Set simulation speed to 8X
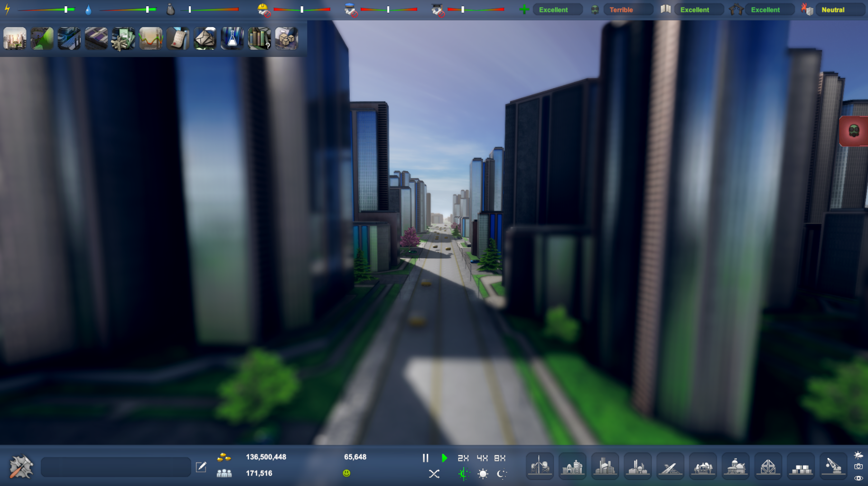This screenshot has width=868, height=486. point(500,458)
